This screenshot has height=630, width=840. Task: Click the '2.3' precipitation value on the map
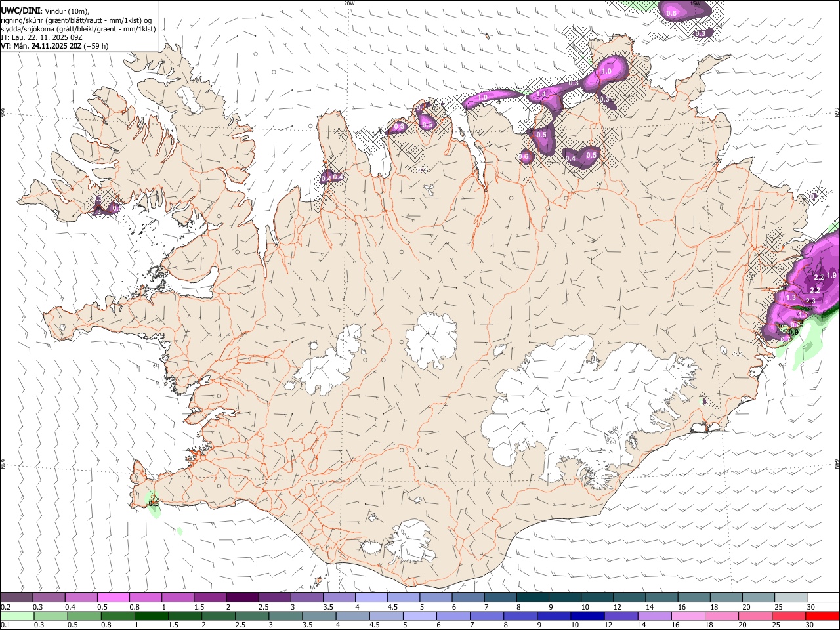tap(810, 301)
